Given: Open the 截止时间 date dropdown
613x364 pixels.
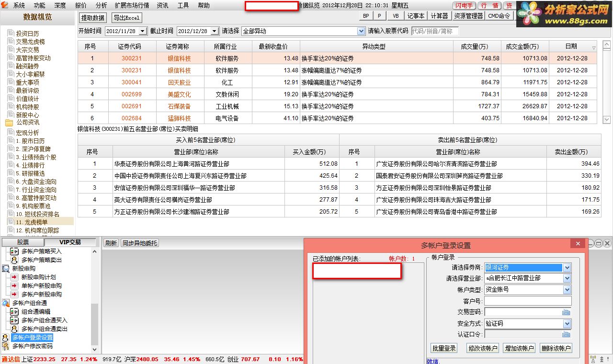Looking at the screenshot, I should 215,31.
